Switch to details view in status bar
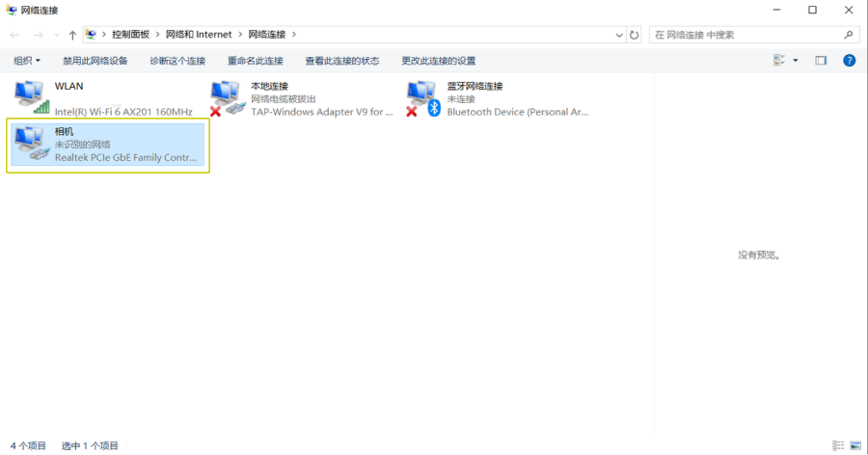 [836, 445]
